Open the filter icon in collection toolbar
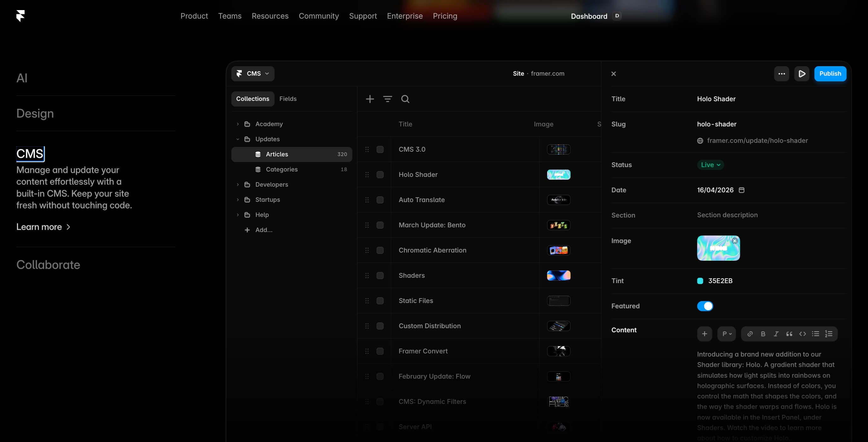This screenshot has width=868, height=442. click(x=387, y=99)
